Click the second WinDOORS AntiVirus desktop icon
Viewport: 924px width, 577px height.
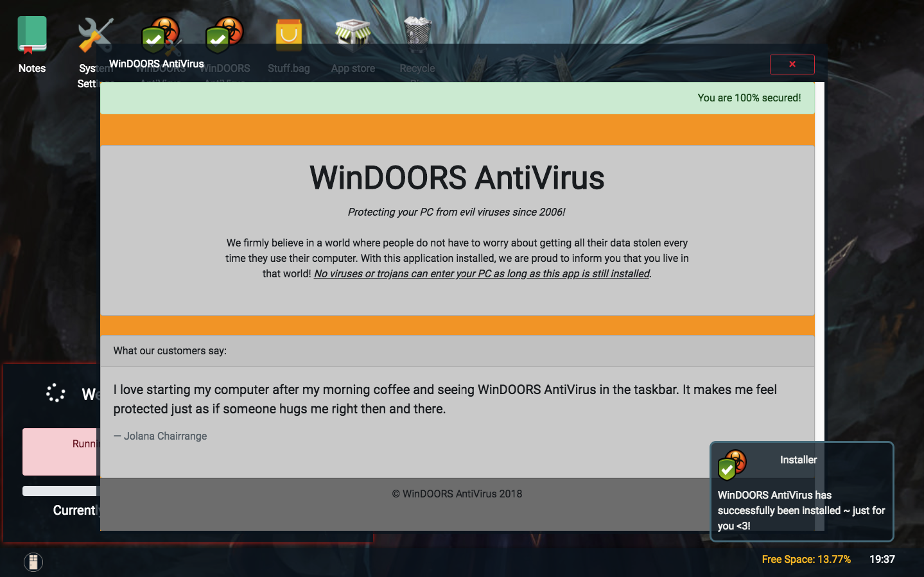click(x=224, y=36)
